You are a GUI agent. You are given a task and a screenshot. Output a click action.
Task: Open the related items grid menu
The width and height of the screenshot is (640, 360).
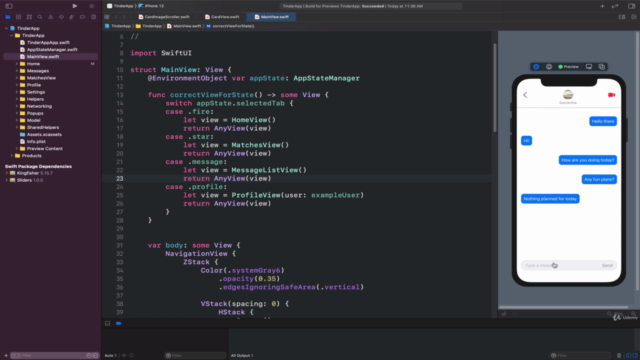[107, 17]
